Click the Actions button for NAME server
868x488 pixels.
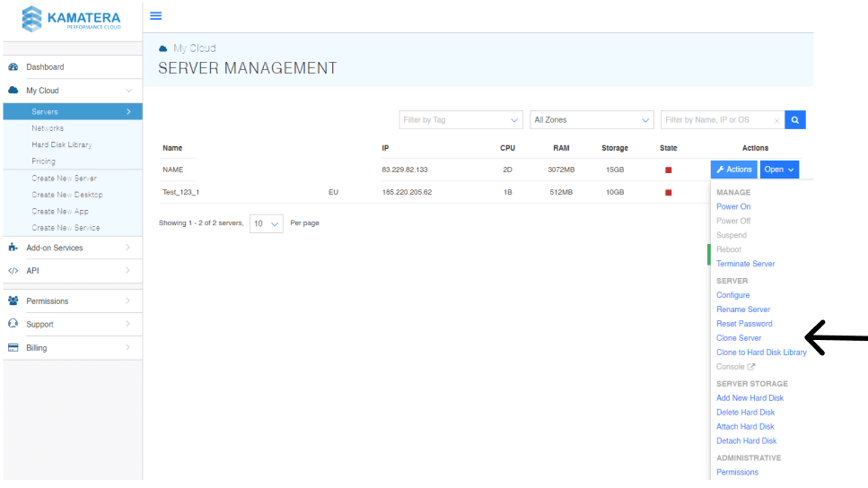pos(733,170)
